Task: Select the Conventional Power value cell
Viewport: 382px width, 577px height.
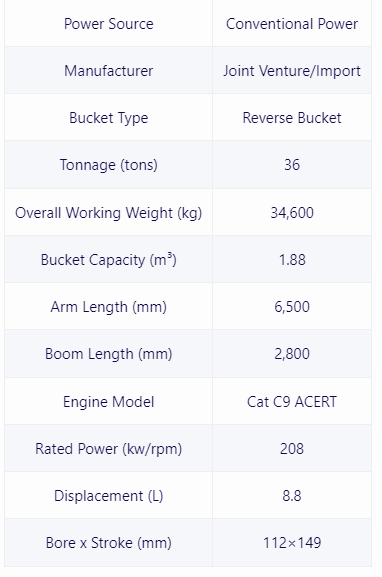Action: click(x=292, y=24)
